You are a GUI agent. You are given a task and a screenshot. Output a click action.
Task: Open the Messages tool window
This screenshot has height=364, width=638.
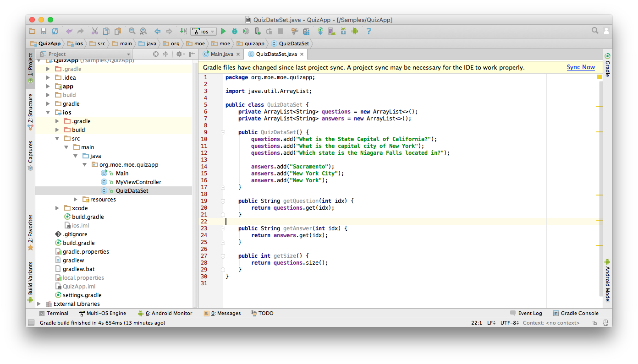(222, 313)
